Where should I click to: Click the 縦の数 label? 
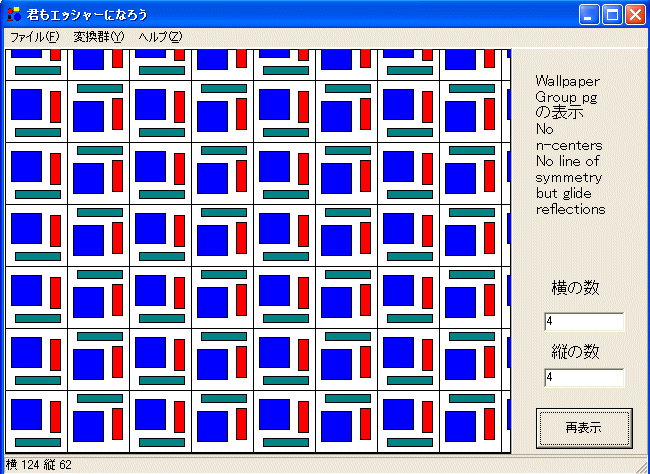(575, 352)
